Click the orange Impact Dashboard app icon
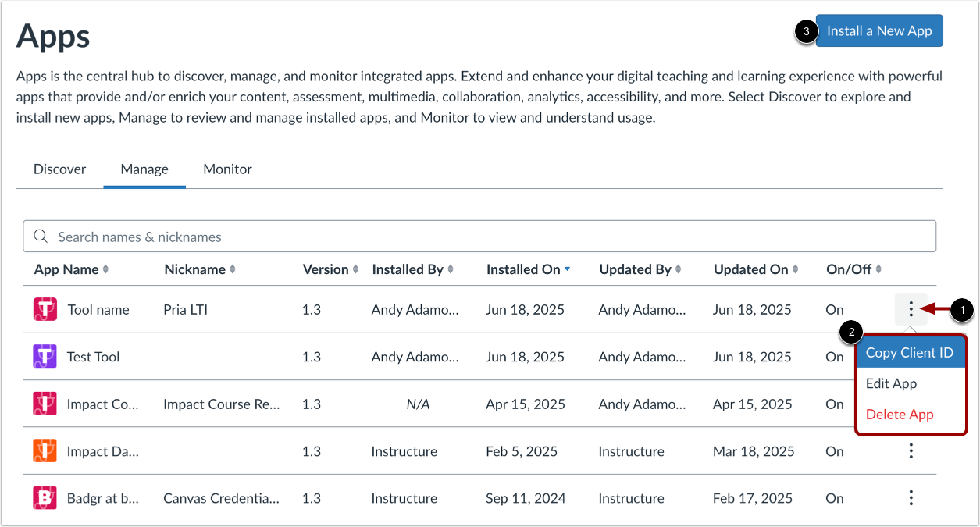The width and height of the screenshot is (980, 527). pos(45,451)
